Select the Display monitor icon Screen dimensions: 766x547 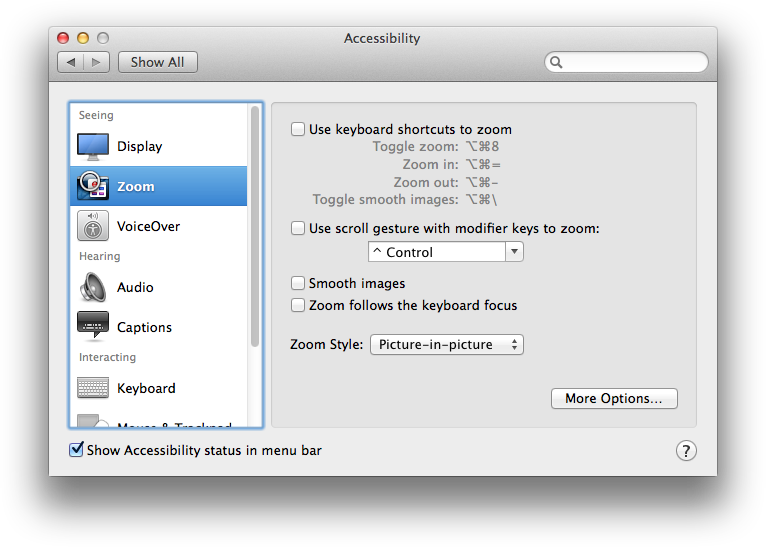click(93, 146)
